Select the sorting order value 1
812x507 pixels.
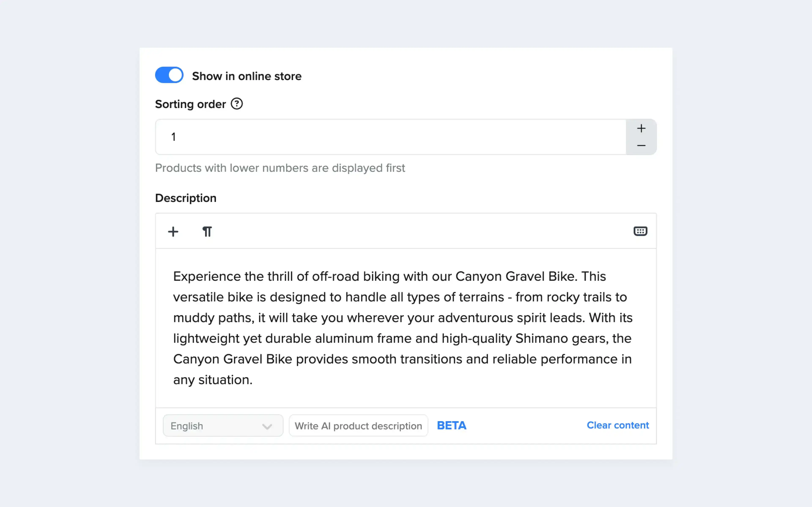[173, 136]
